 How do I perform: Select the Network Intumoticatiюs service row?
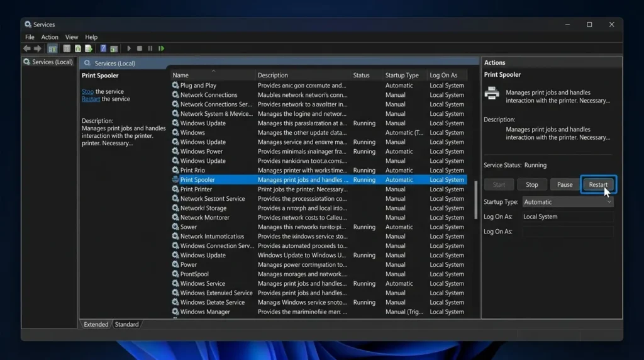point(319,236)
